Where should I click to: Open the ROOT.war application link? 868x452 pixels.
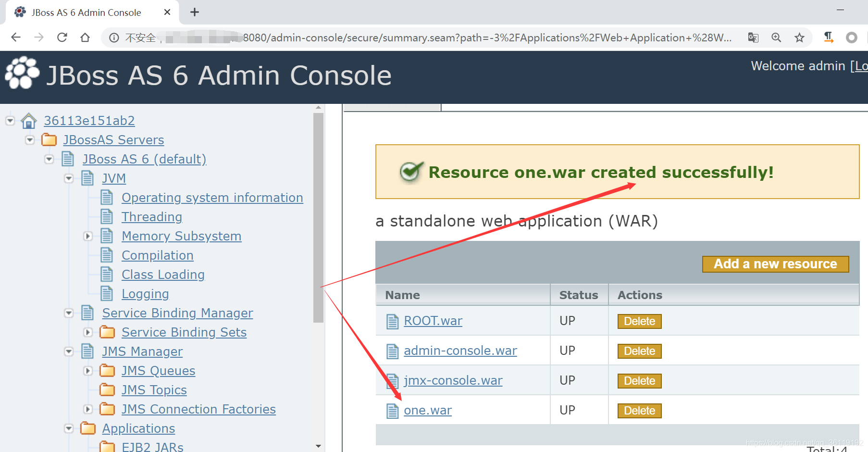[433, 321]
